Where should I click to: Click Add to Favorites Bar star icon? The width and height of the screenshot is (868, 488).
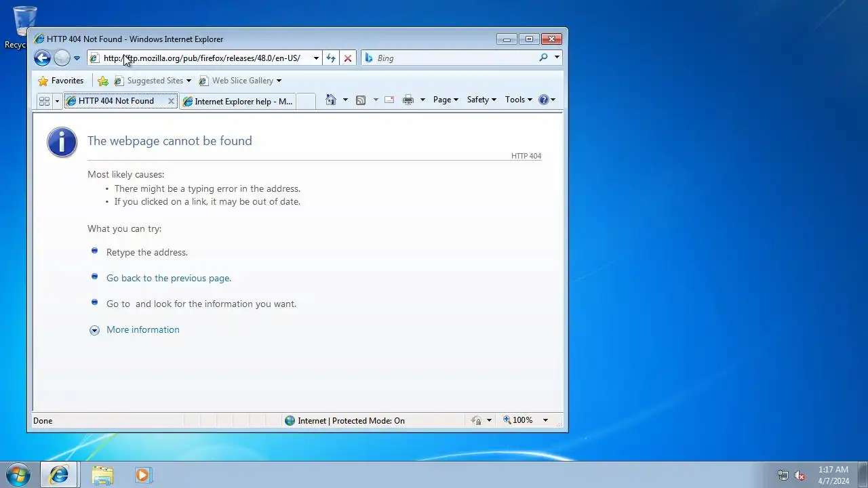coord(103,81)
